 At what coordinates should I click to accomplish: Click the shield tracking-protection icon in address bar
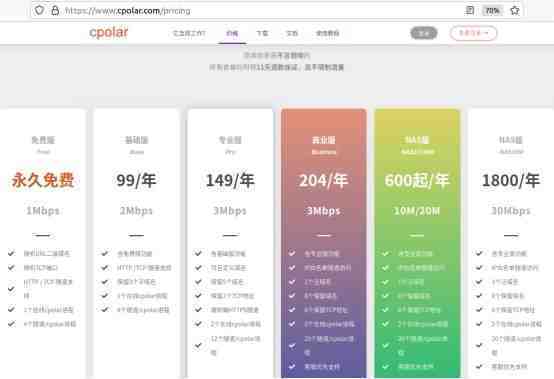pos(40,11)
